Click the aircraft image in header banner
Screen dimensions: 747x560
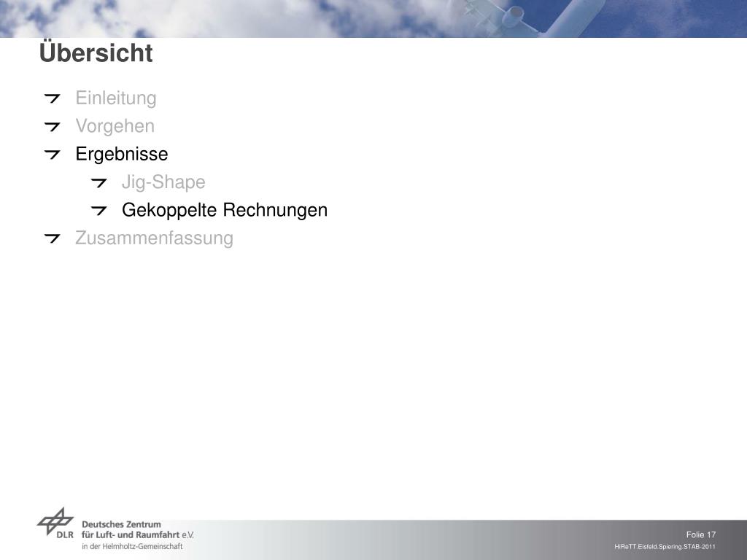[533, 17]
